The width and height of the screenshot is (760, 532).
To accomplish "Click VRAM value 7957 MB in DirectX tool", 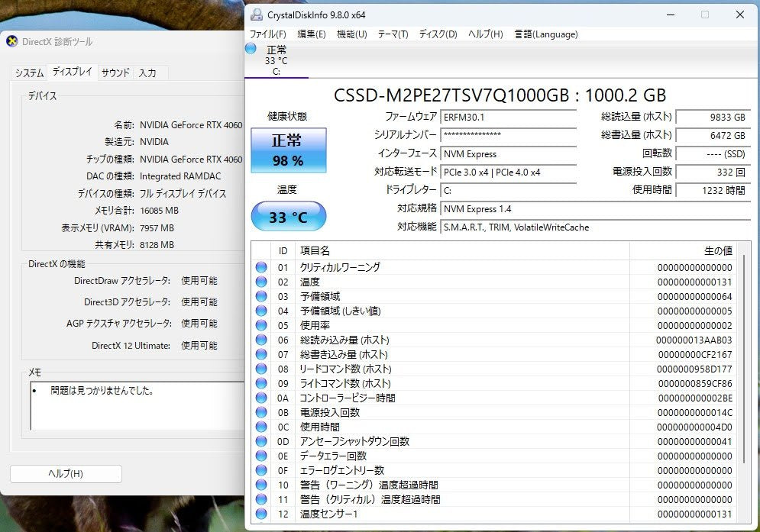I will point(157,227).
